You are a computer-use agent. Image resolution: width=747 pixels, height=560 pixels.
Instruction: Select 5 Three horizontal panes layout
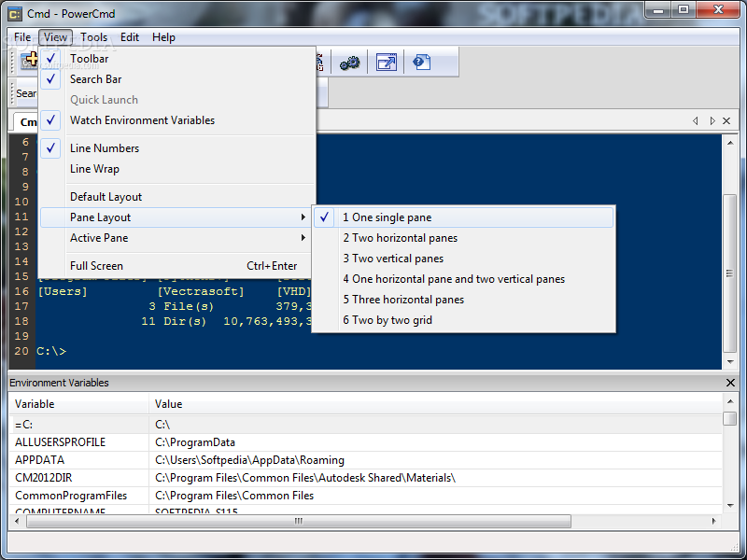pos(463,299)
